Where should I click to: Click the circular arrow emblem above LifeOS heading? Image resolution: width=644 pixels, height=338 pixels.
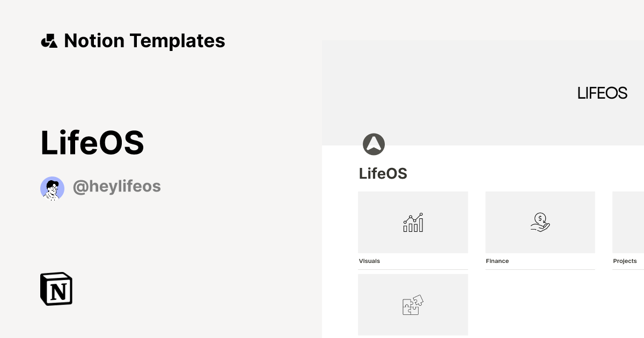pos(374,144)
